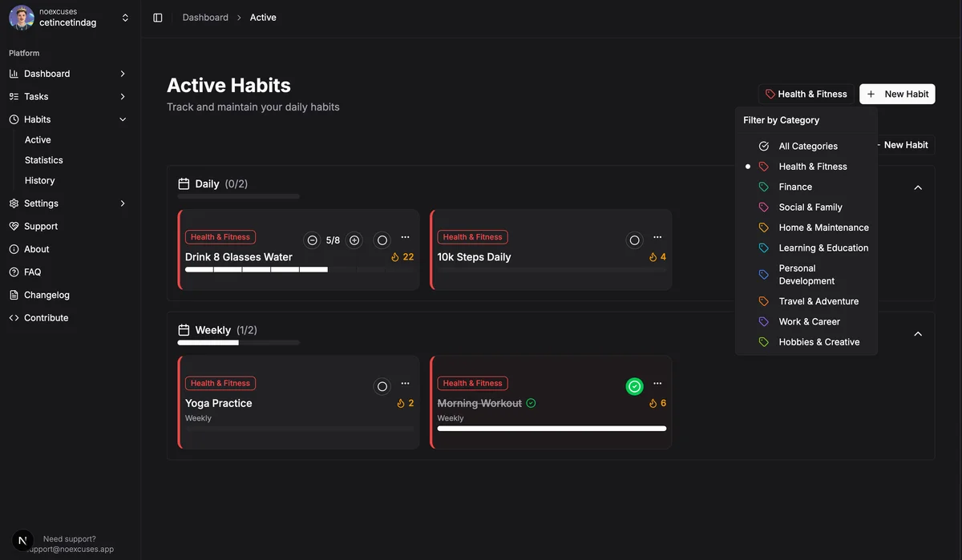Choose All Categories in filter menu

pos(807,147)
